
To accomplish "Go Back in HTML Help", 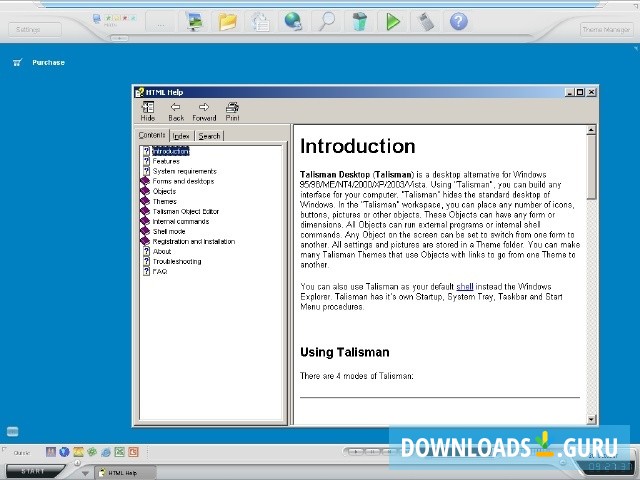I will pyautogui.click(x=176, y=111).
